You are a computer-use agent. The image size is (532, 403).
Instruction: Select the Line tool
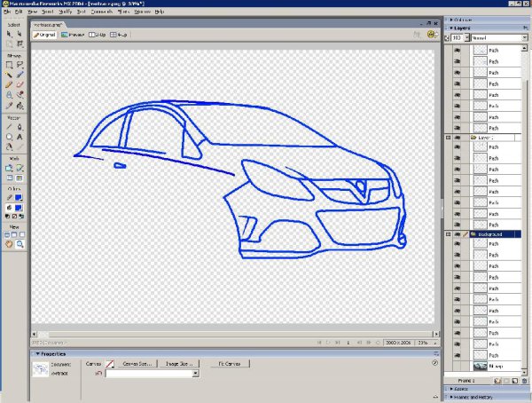click(9, 127)
